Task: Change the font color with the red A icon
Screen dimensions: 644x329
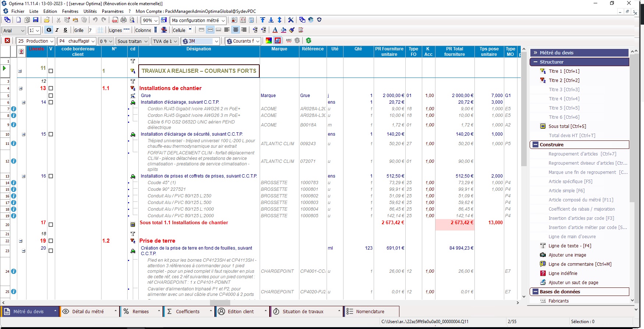Action: [x=275, y=30]
